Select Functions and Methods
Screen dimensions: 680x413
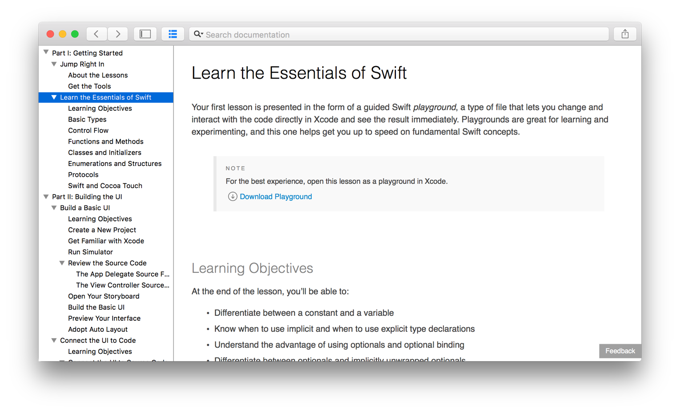105,141
